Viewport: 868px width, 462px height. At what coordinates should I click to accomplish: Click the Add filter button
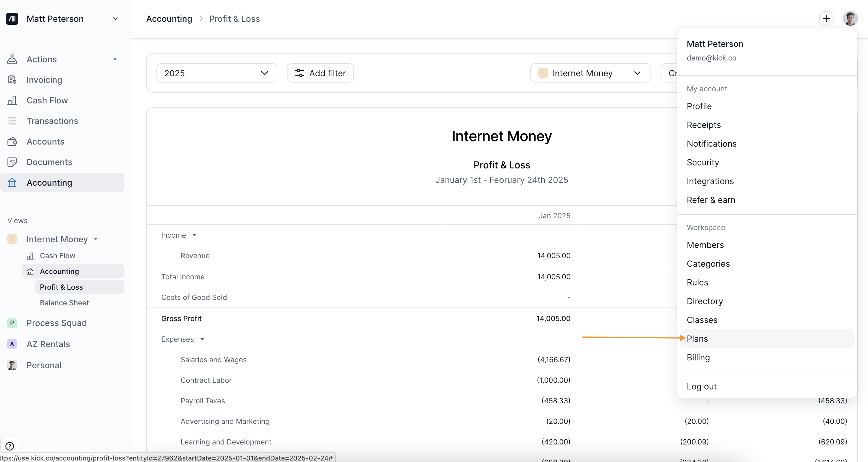pyautogui.click(x=320, y=73)
